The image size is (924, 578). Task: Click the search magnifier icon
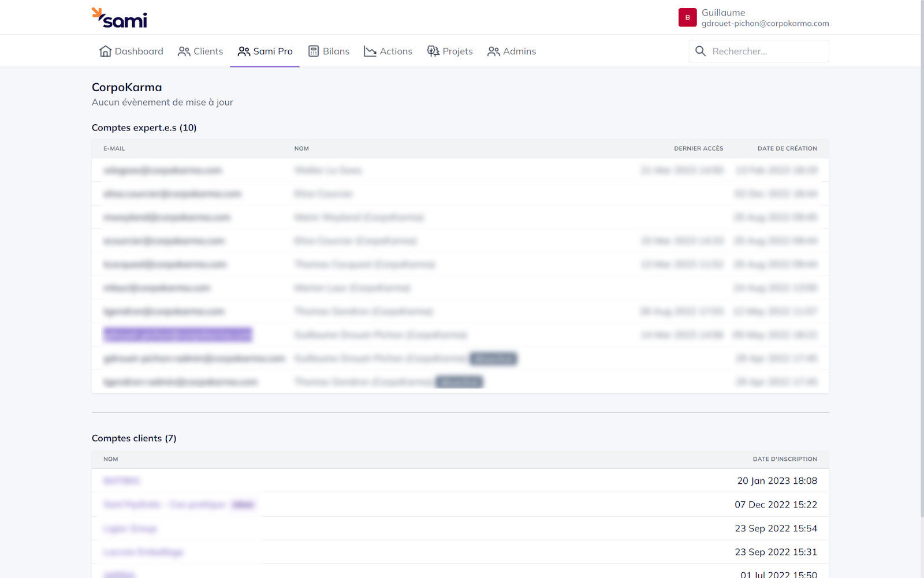pos(701,51)
